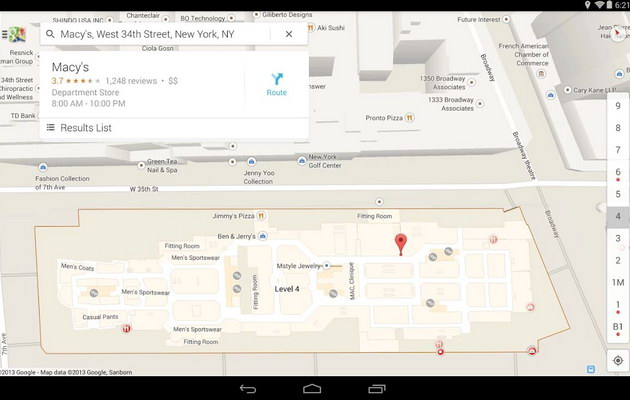Switch indoor map to floor 8
This screenshot has height=400, width=630.
pos(618,128)
